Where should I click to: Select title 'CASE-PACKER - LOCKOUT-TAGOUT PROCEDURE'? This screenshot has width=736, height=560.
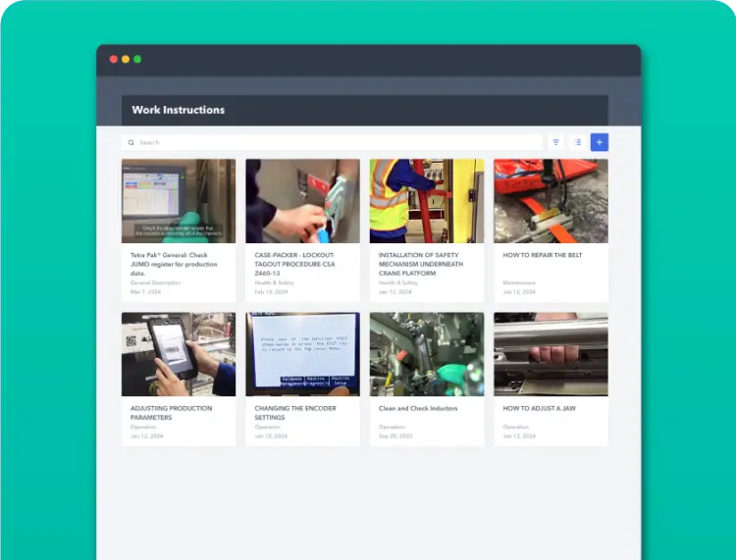(294, 264)
